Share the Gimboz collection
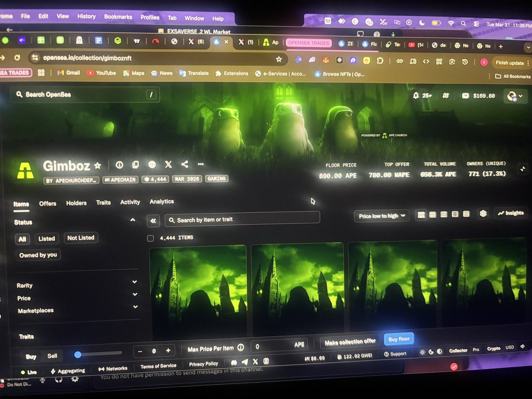Screen dimensions: 532x399 (185, 164)
